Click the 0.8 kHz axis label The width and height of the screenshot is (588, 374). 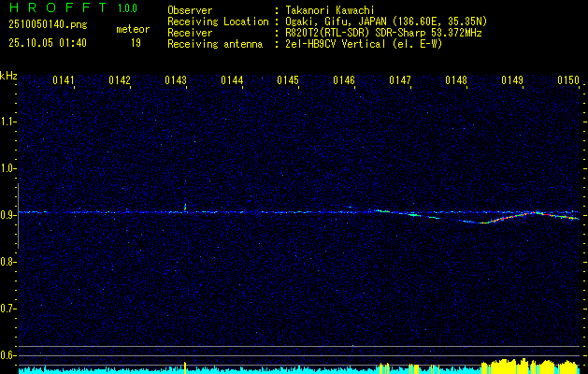(x=7, y=262)
